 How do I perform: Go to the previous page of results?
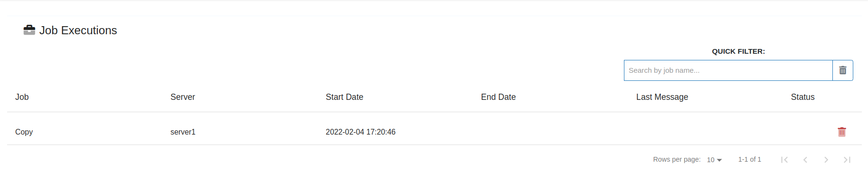[805, 160]
